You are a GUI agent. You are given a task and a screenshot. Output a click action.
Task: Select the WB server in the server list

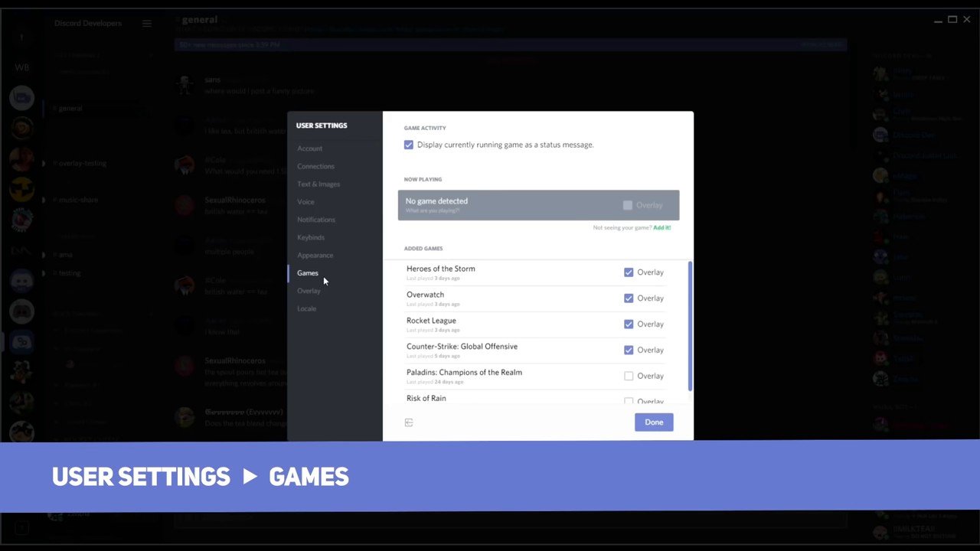[x=22, y=67]
